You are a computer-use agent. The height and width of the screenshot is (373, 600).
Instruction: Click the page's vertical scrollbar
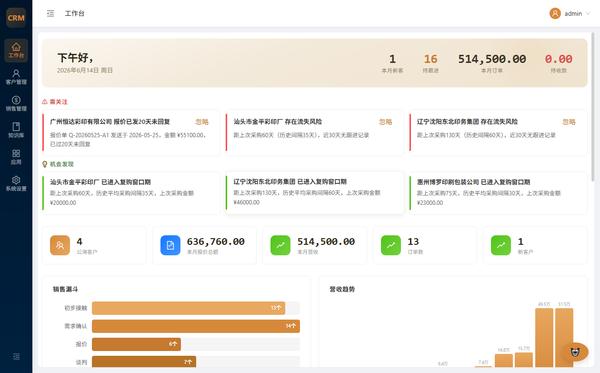pyautogui.click(x=593, y=108)
